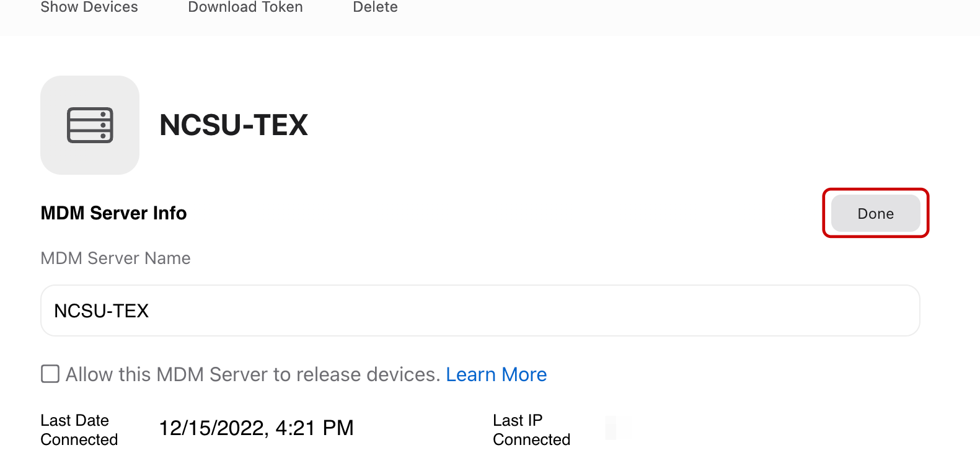
Task: Click the NCSU-TEX page title
Action: 234,125
